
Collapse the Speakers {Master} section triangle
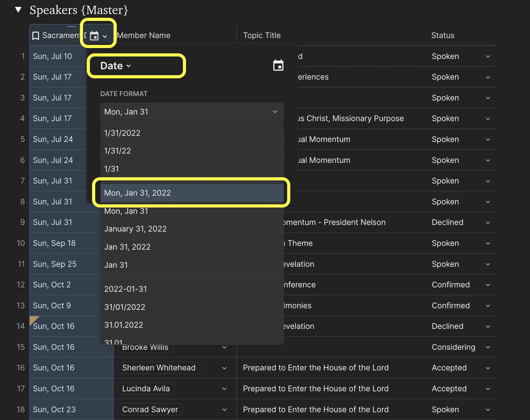(18, 10)
